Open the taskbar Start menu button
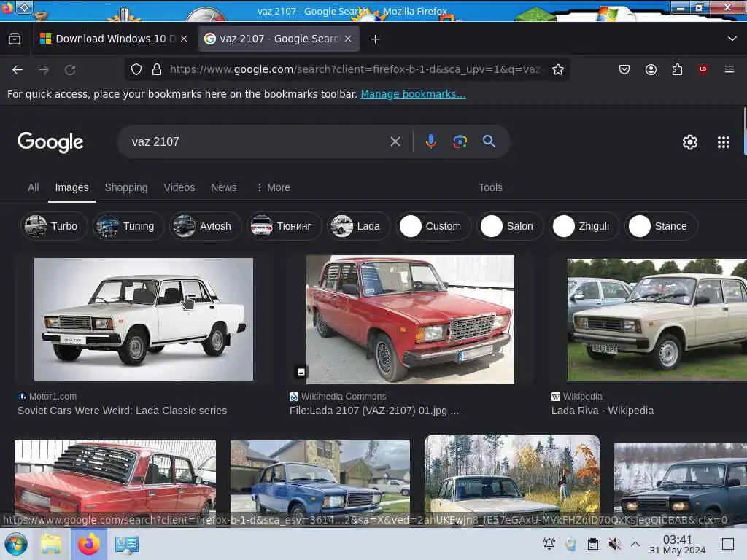The height and width of the screenshot is (560, 747). 16,544
